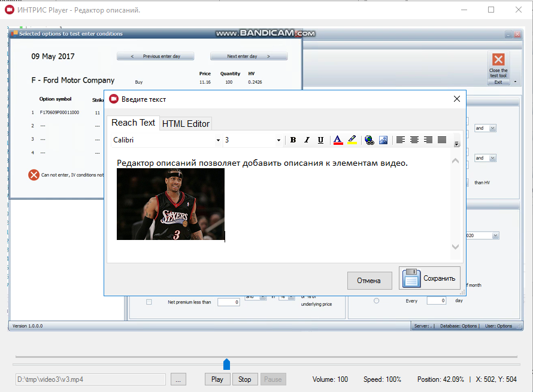Center-align the text
533x392 pixels.
point(414,140)
